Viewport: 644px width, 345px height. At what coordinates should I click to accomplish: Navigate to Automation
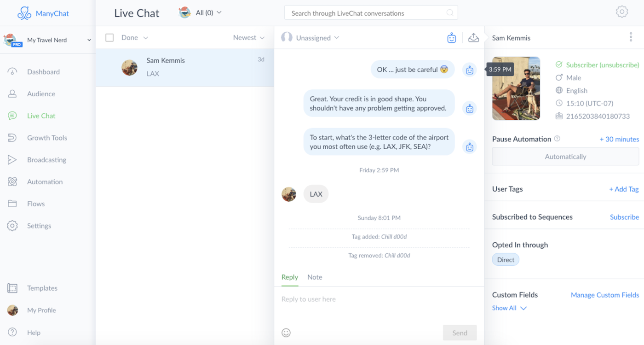click(45, 182)
